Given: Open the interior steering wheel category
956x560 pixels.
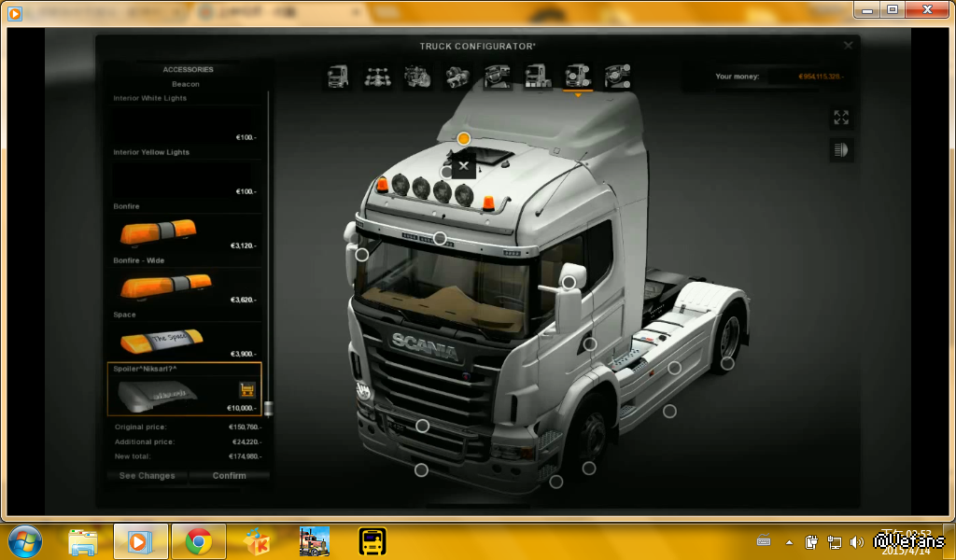Looking at the screenshot, I should [497, 77].
